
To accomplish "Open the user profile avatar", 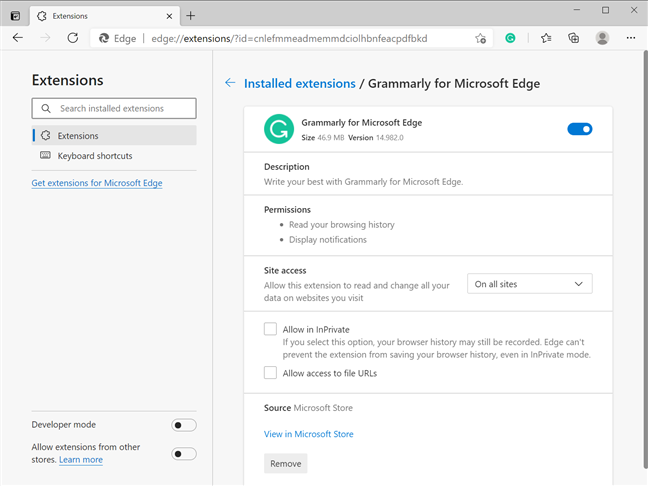I will coord(602,38).
